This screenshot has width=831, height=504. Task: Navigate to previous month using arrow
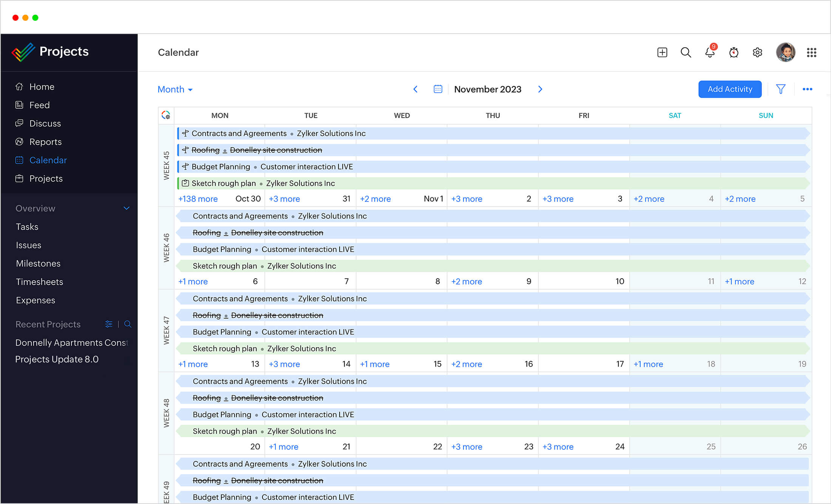pos(415,89)
